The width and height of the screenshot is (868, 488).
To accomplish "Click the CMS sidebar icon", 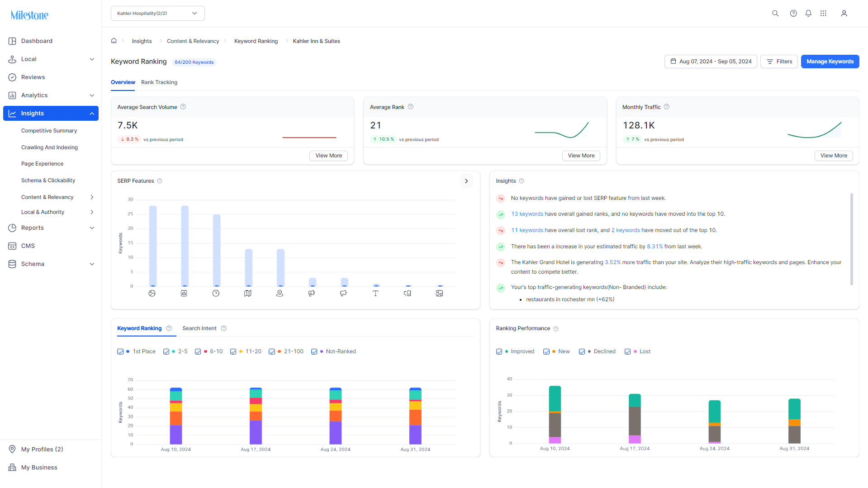I will (x=12, y=246).
